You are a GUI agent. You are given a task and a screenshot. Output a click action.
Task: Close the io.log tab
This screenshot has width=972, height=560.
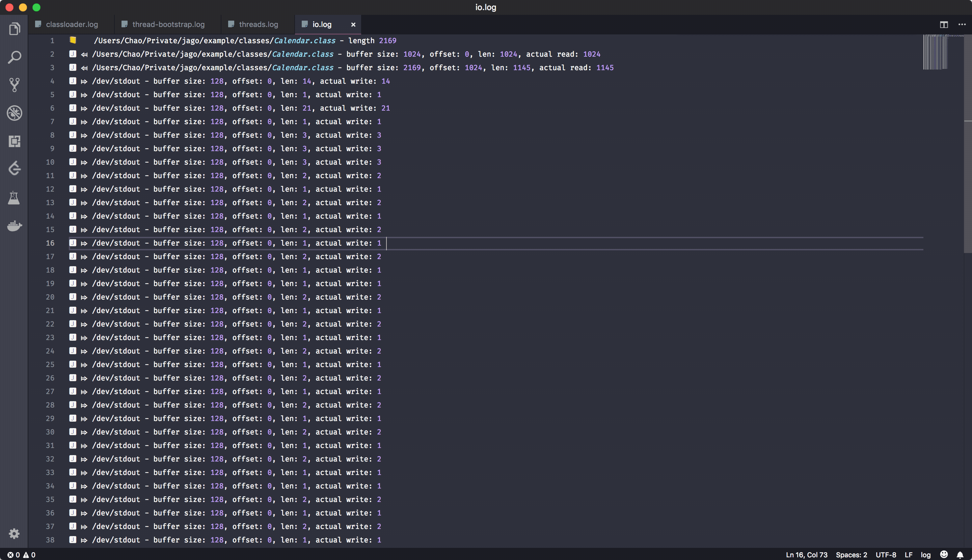pos(353,25)
